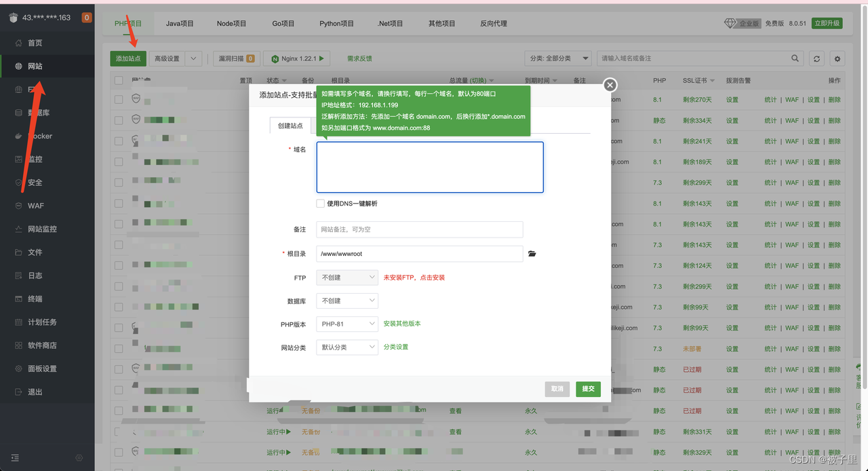Collapse the sidebar with the bottom-left icon

(x=15, y=458)
